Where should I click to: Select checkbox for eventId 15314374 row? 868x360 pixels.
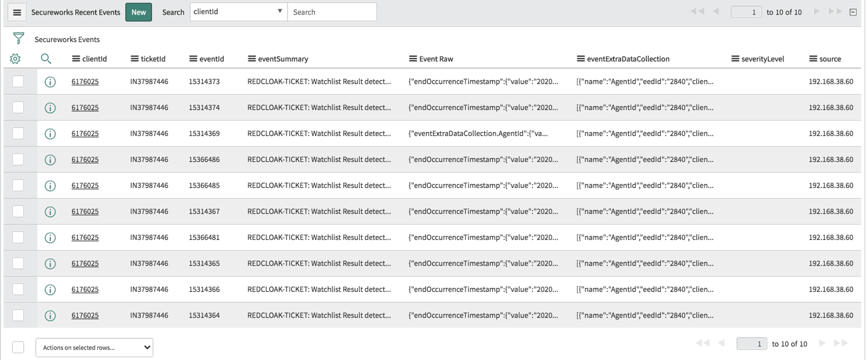[x=18, y=107]
